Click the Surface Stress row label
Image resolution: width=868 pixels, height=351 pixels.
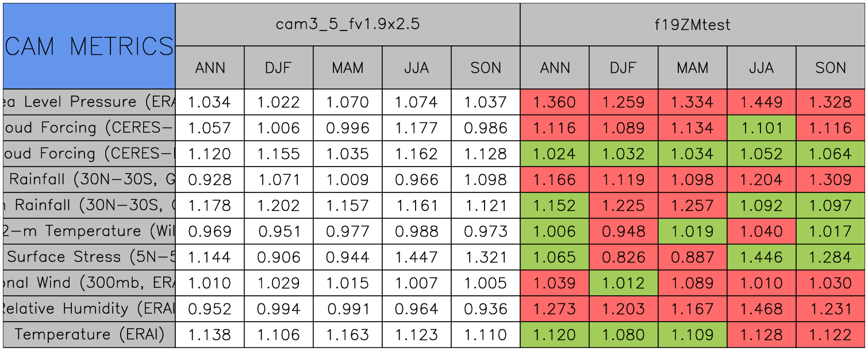tap(89, 257)
